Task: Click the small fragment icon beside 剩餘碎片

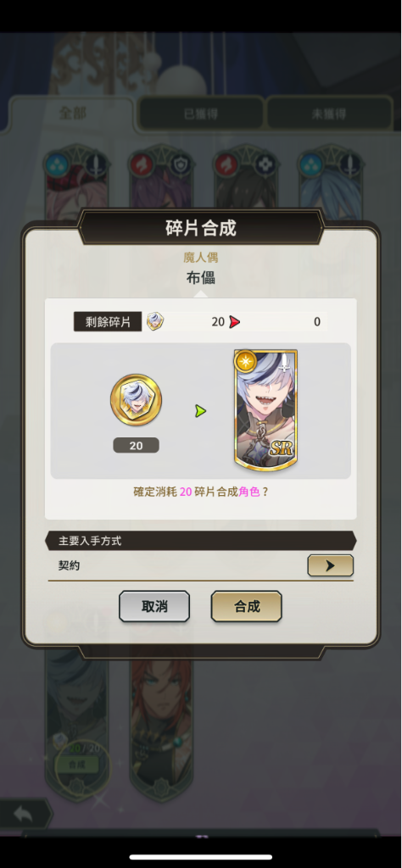Action: [155, 321]
